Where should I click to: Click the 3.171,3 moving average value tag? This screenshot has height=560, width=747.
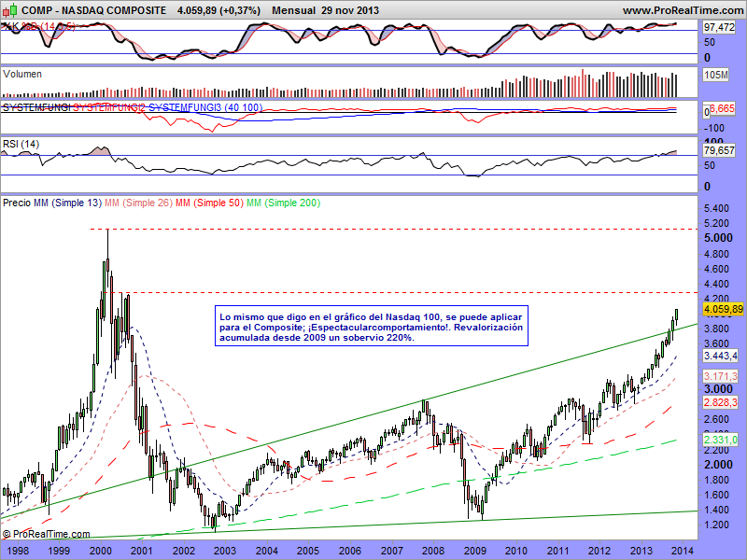[x=721, y=376]
